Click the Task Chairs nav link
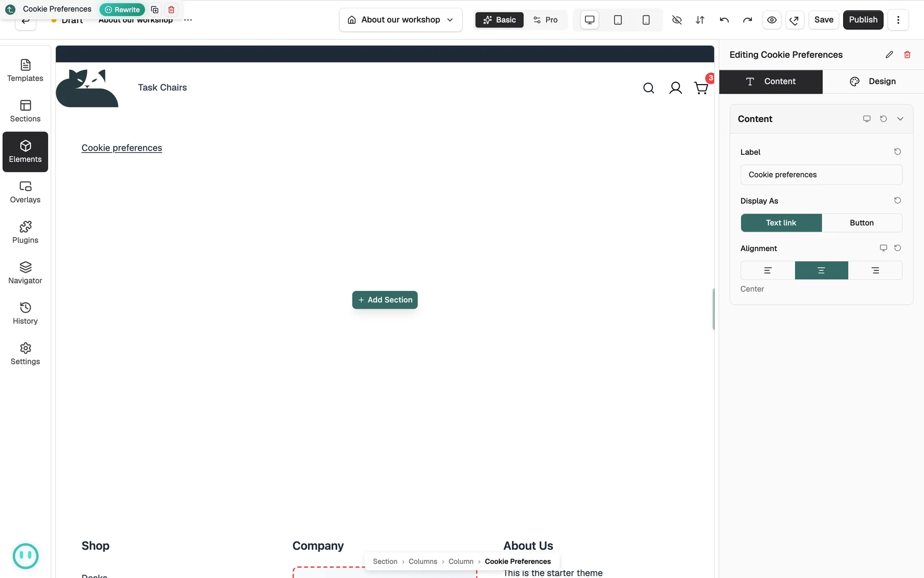The height and width of the screenshot is (578, 924). [x=162, y=87]
